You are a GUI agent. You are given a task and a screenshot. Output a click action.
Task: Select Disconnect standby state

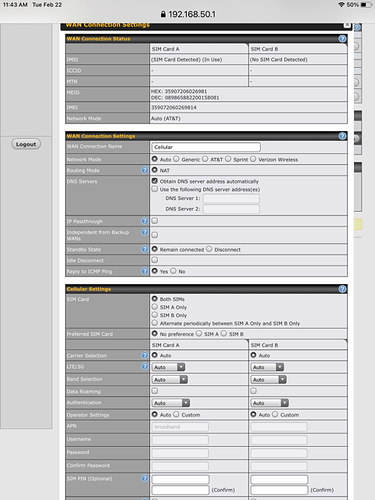(209, 249)
